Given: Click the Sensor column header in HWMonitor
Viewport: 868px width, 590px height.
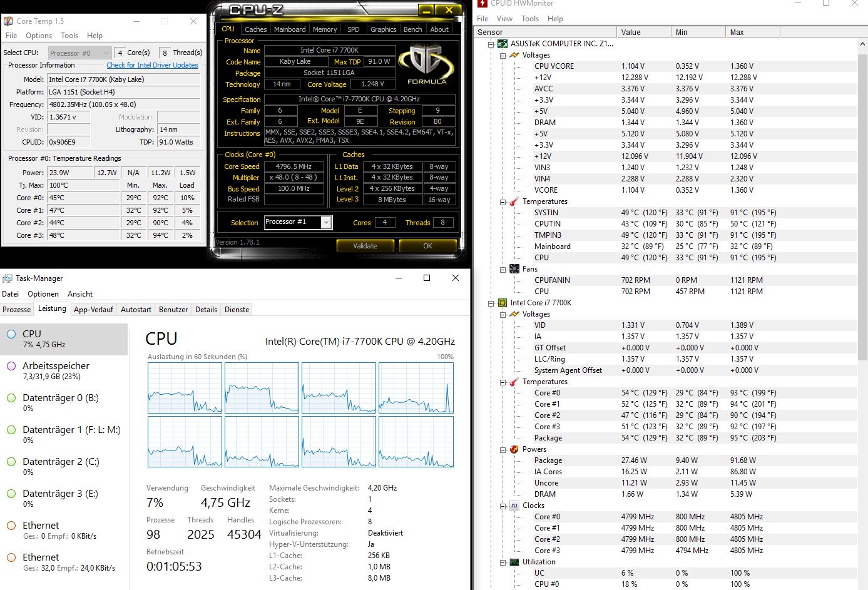Looking at the screenshot, I should click(x=545, y=33).
